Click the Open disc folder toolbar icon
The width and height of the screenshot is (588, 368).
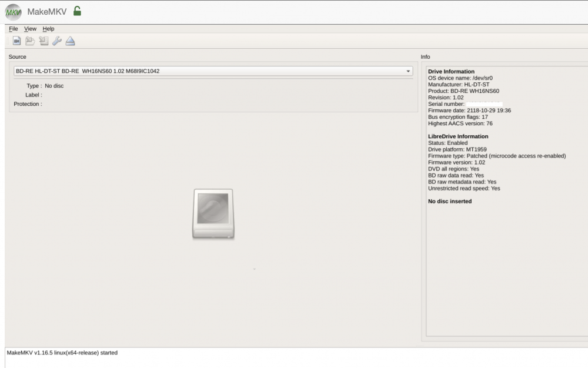[x=30, y=41]
